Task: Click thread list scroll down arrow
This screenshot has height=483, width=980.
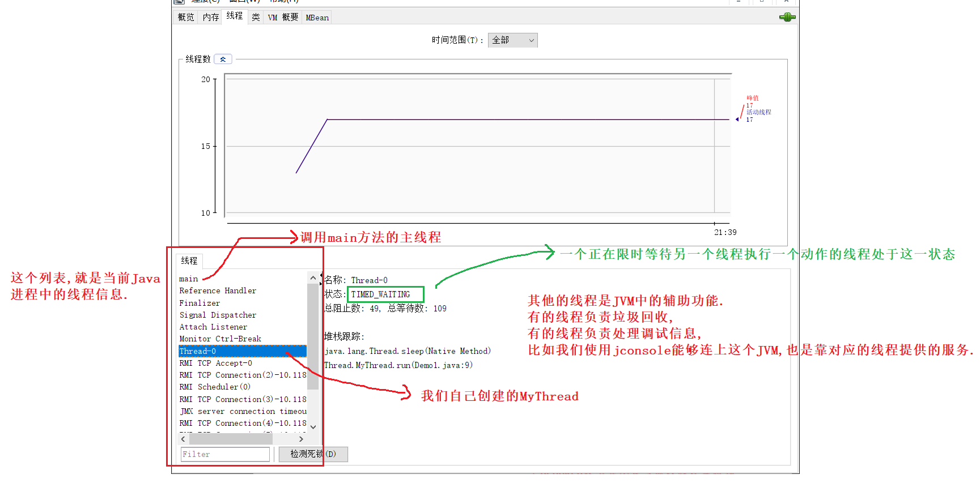Action: 313,427
